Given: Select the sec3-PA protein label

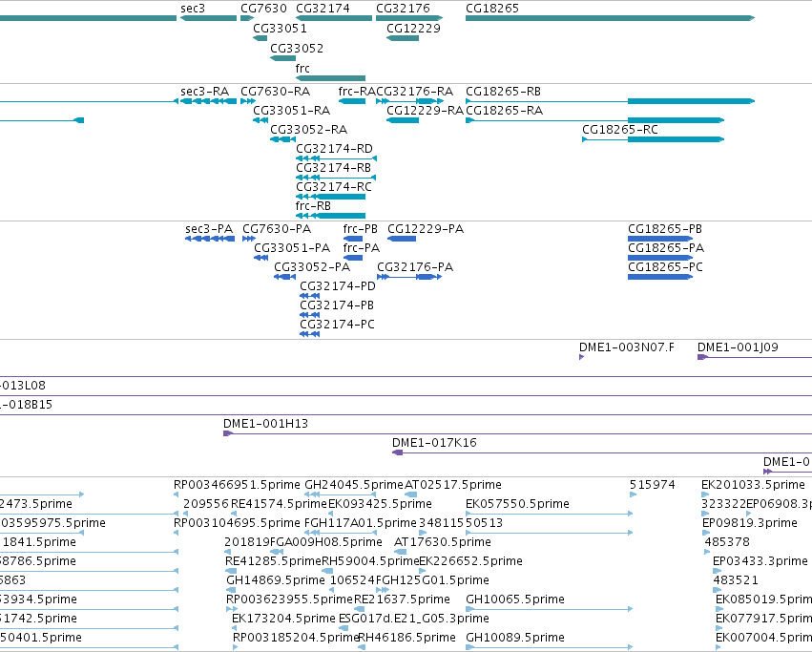Looking at the screenshot, I should click(209, 229).
